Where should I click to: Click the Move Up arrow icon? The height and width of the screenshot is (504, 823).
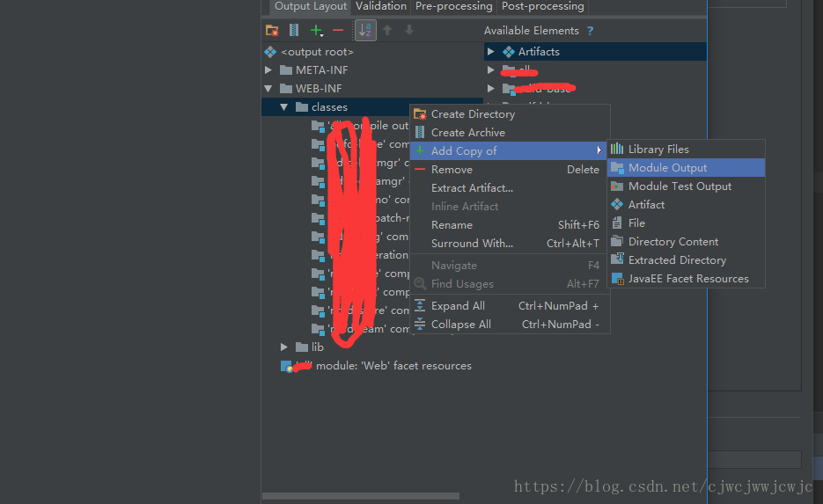click(387, 31)
